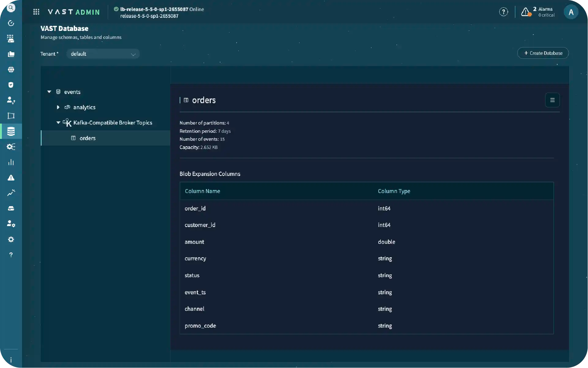The image size is (588, 368).
Task: Click the Column Name header
Action: click(202, 191)
